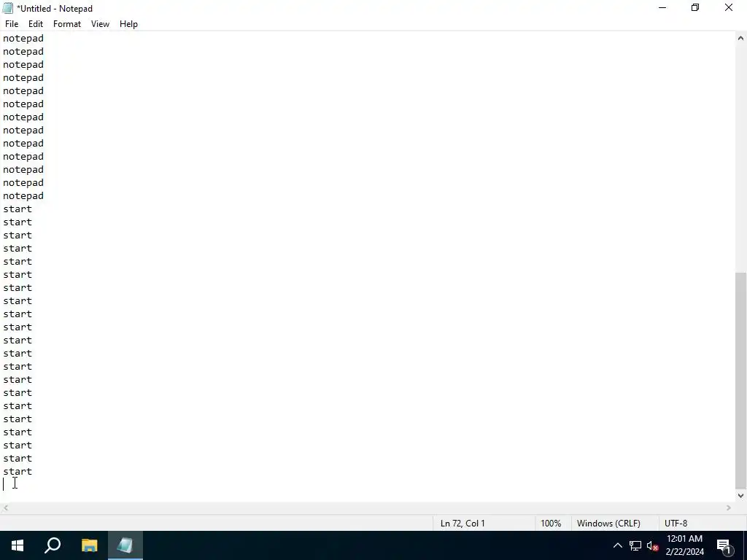
Task: Click the first start line
Action: pos(18,209)
